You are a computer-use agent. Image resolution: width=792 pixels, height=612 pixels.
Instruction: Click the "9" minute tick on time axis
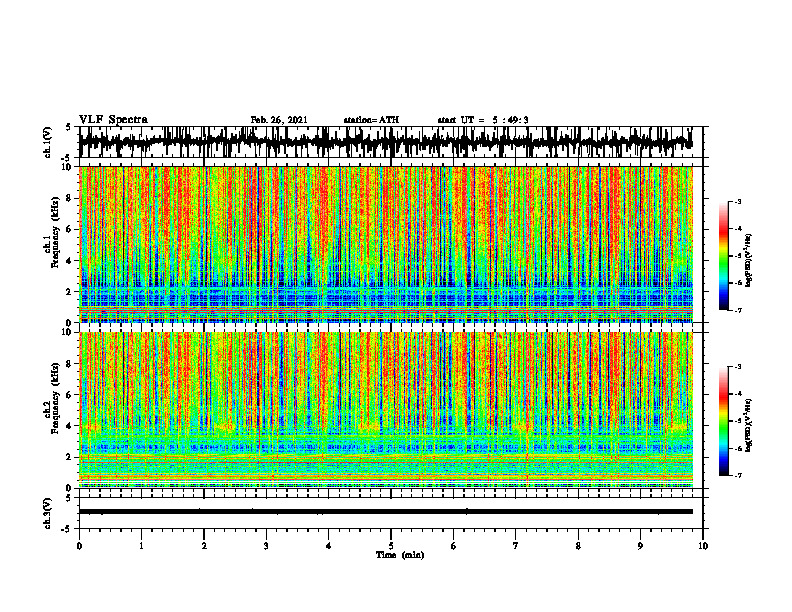[x=640, y=546]
